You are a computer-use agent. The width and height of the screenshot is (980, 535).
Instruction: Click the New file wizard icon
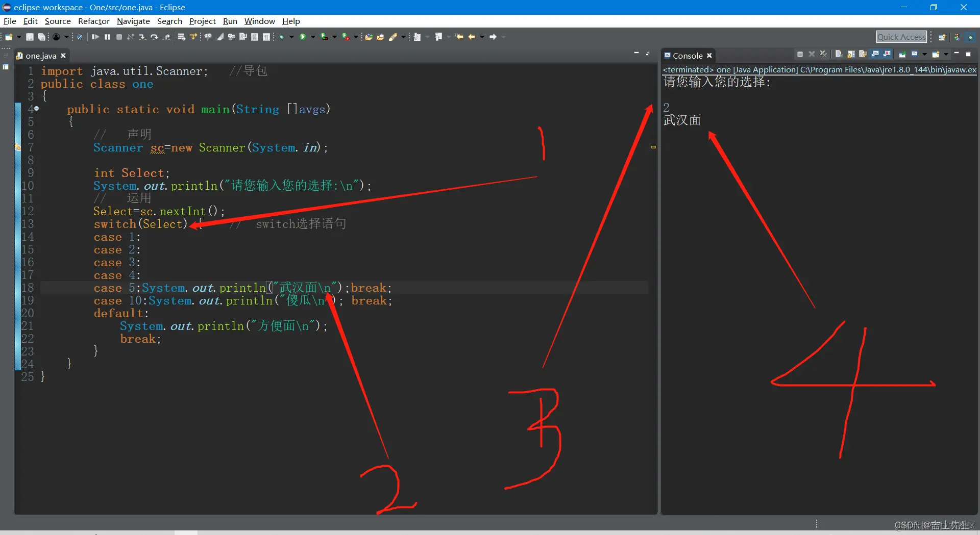point(9,37)
